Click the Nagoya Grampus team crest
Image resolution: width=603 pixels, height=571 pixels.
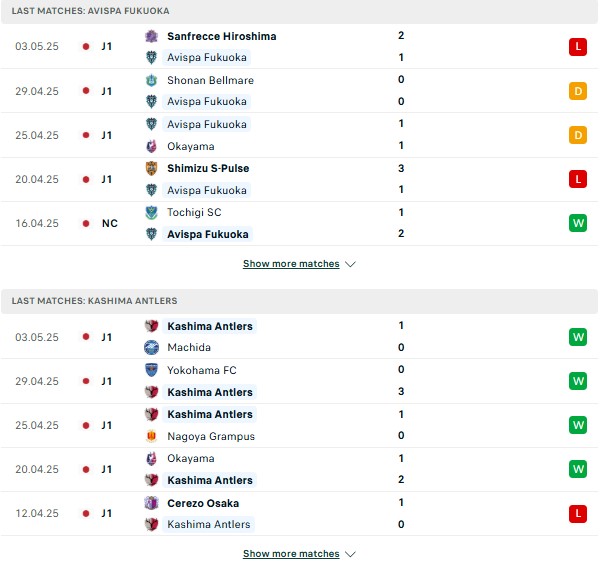tap(152, 436)
